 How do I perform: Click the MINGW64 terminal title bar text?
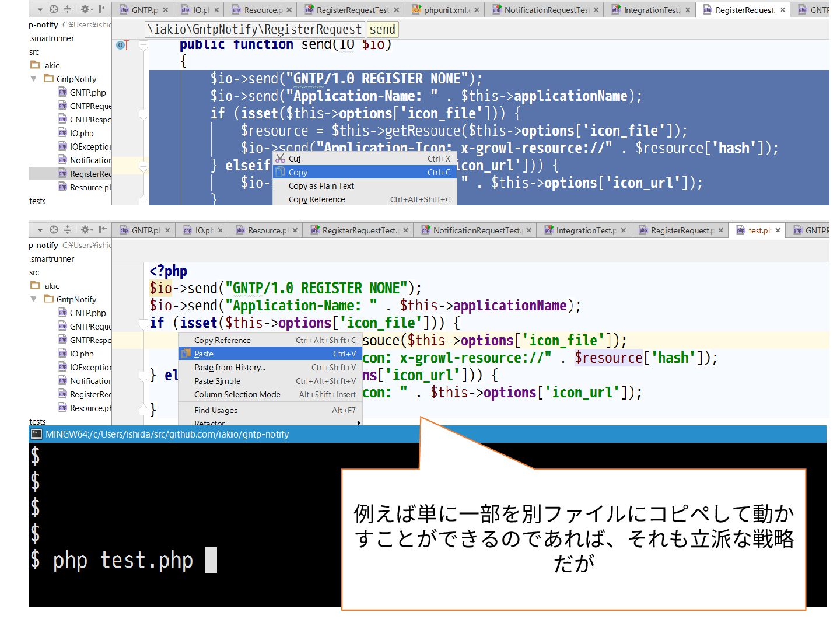click(x=167, y=434)
